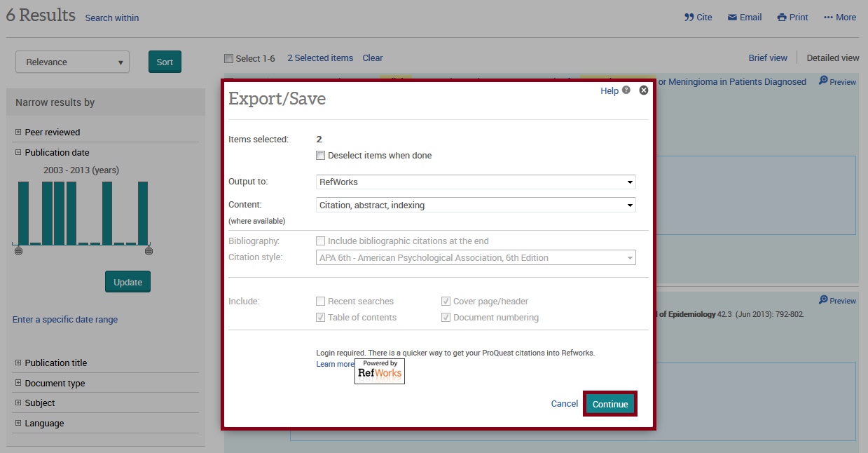Click the Help question-mark icon in the dialog
Viewport: 868px width, 453px height.
tap(626, 90)
